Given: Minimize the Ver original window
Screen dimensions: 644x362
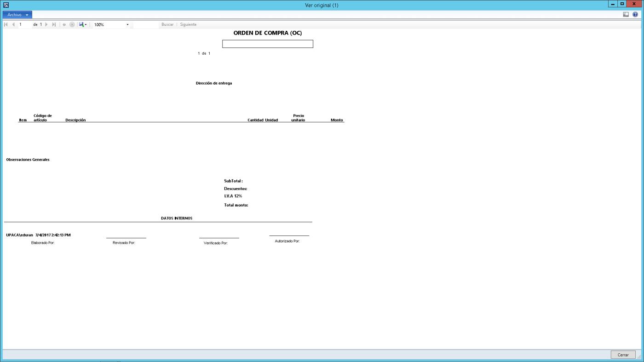Looking at the screenshot, I should click(613, 4).
